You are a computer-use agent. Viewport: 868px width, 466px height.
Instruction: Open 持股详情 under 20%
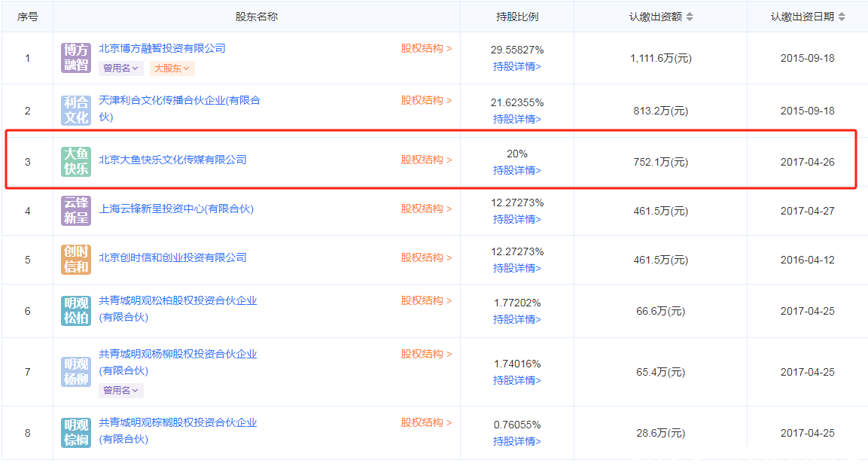pos(517,170)
